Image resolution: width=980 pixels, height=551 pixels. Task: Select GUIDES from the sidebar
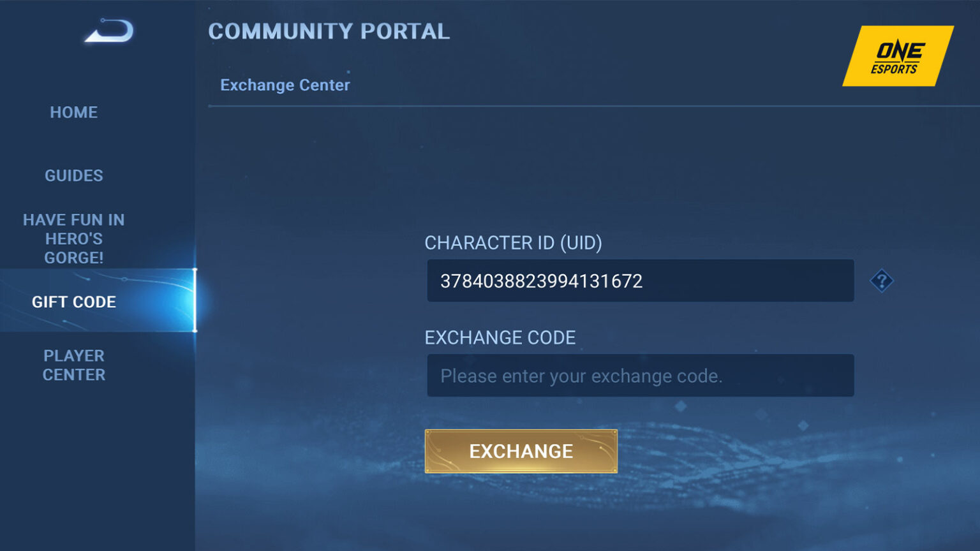click(x=73, y=175)
